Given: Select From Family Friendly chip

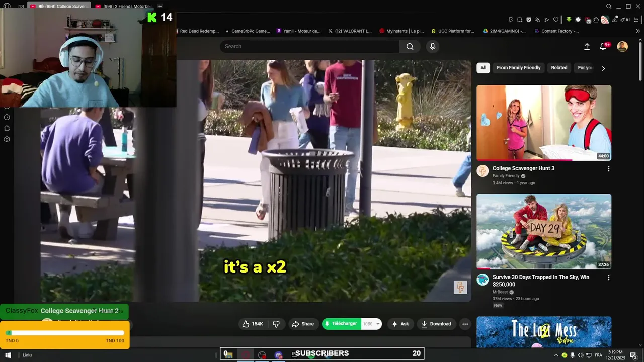Looking at the screenshot, I should pyautogui.click(x=518, y=68).
